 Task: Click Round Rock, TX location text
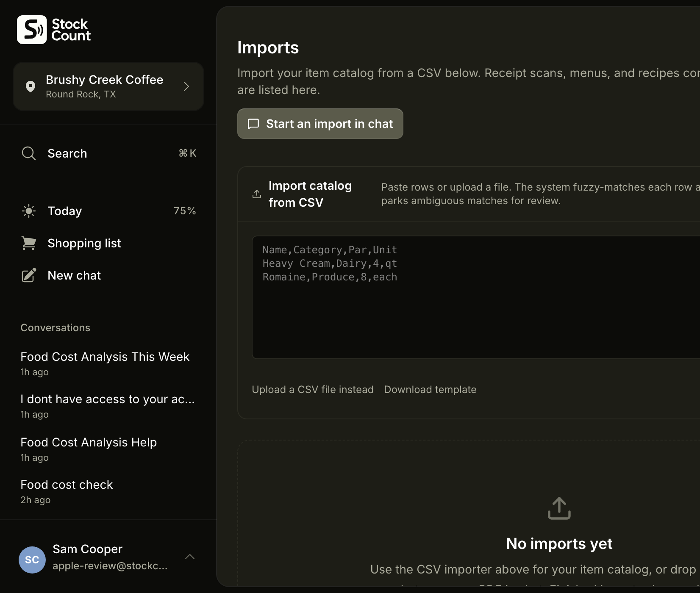coord(81,94)
